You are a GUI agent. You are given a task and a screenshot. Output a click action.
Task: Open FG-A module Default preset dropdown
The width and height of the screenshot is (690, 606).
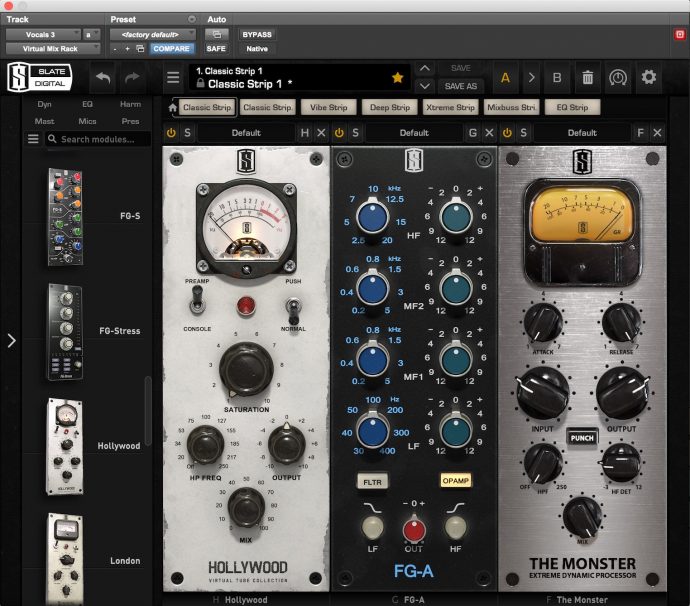(414, 132)
